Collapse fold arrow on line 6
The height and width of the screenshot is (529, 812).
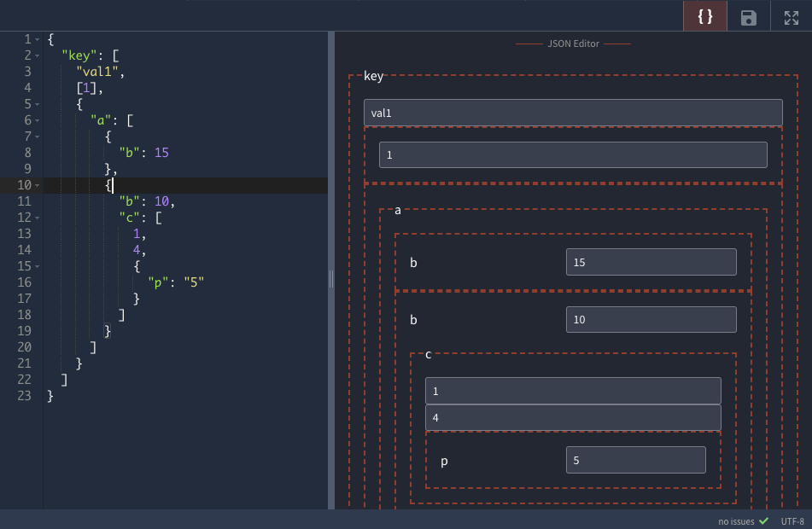[38, 120]
